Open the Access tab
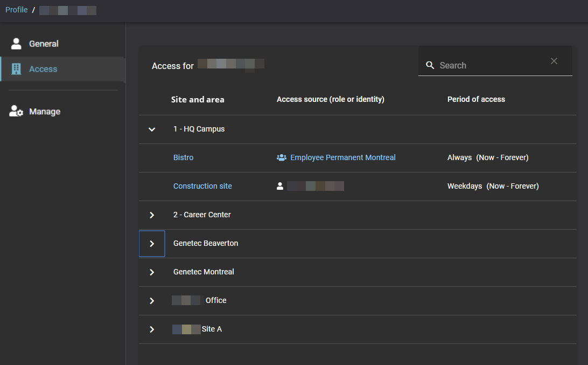This screenshot has height=365, width=588. point(62,69)
